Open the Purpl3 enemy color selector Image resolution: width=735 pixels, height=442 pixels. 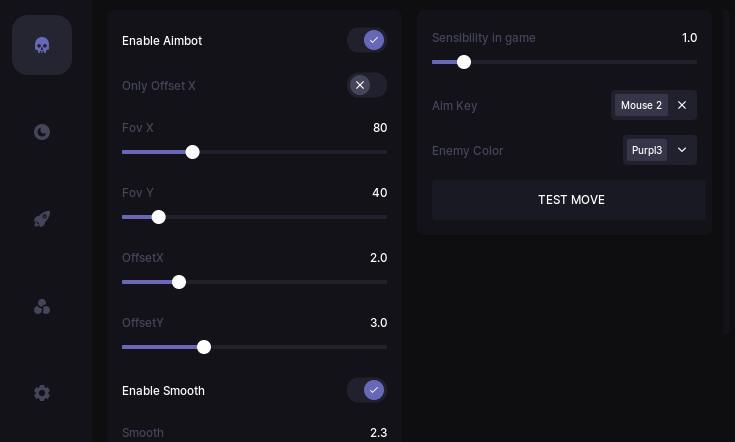click(x=647, y=150)
